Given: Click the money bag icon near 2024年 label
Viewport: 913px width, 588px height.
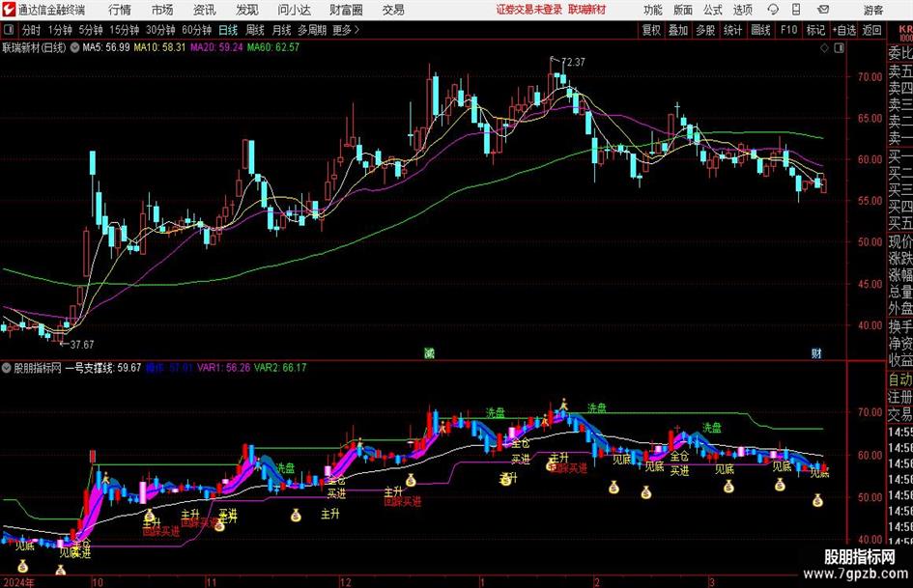Looking at the screenshot, I should (23, 565).
